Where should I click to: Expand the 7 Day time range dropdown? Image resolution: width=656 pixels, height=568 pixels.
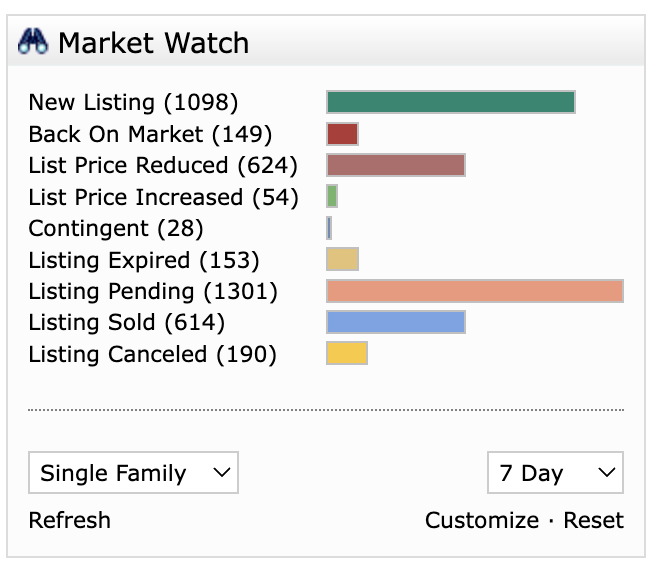(x=555, y=473)
